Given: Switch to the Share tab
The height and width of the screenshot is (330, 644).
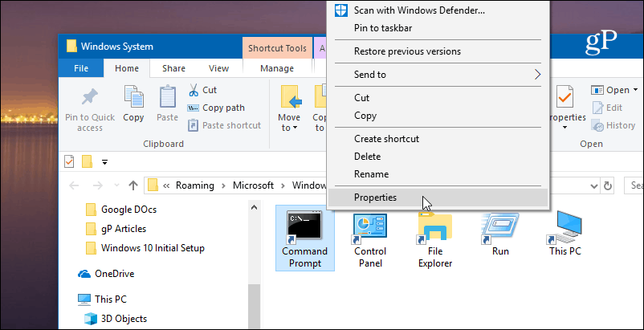Looking at the screenshot, I should (x=173, y=68).
